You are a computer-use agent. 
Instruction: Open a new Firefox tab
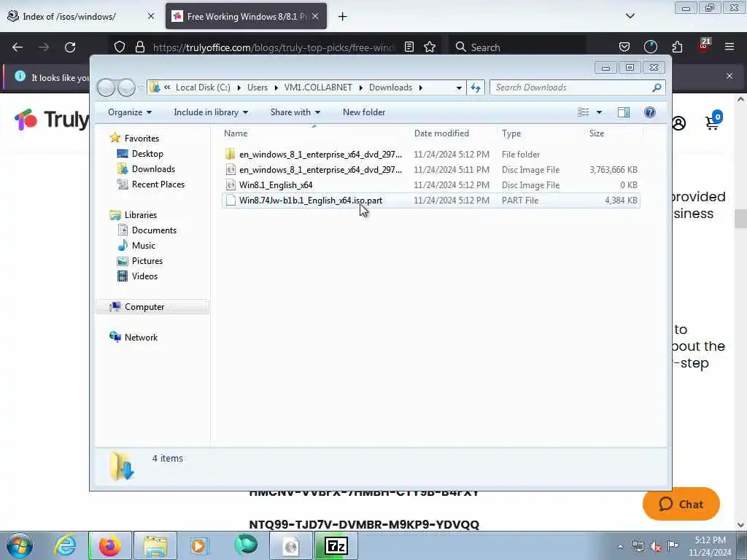[343, 17]
